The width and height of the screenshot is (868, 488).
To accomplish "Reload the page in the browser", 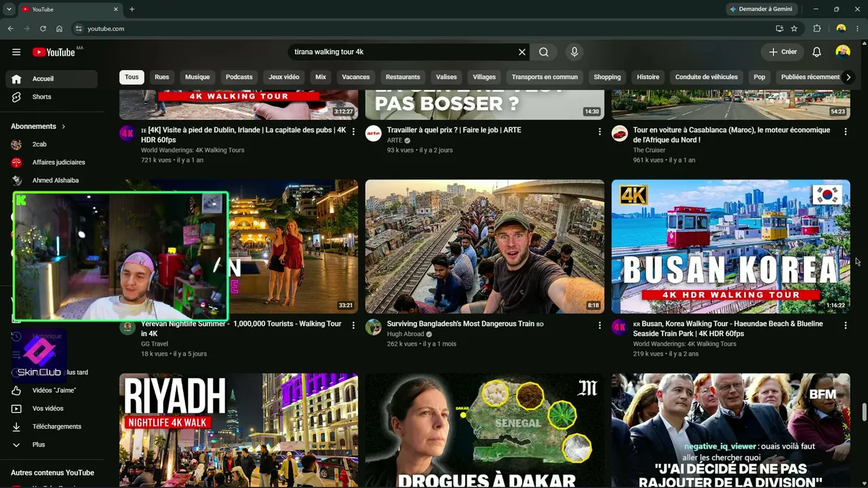I will point(43,28).
